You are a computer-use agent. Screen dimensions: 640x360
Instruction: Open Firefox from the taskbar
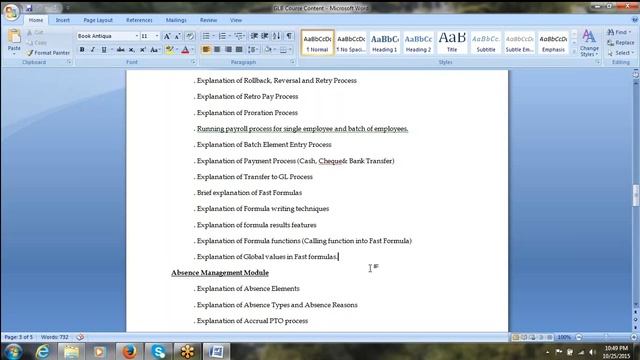pyautogui.click(x=129, y=351)
